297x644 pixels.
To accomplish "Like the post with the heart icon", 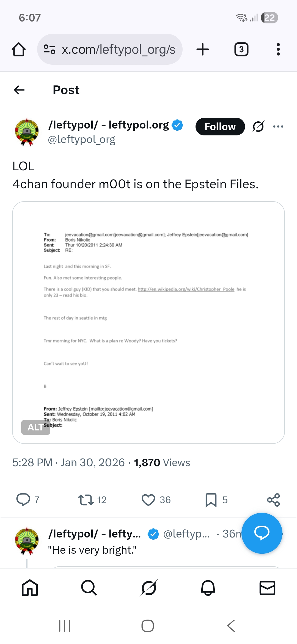I will coord(148,500).
